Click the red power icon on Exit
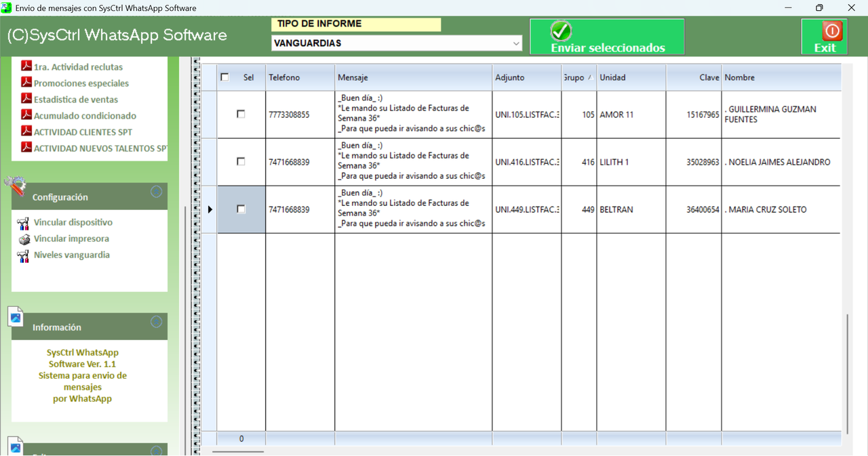 832,30
